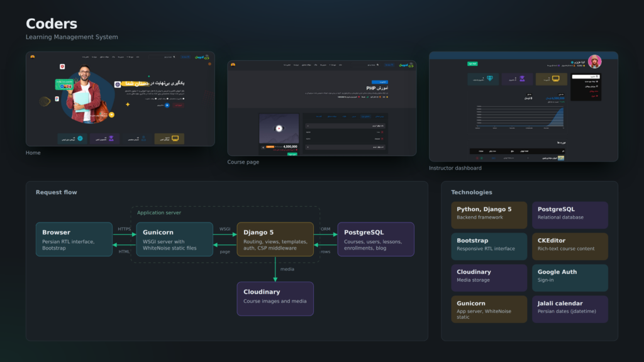Viewport: 644px width, 362px height.
Task: Click the "4,500,000" price in Course page screenshot
Action: tap(291, 146)
